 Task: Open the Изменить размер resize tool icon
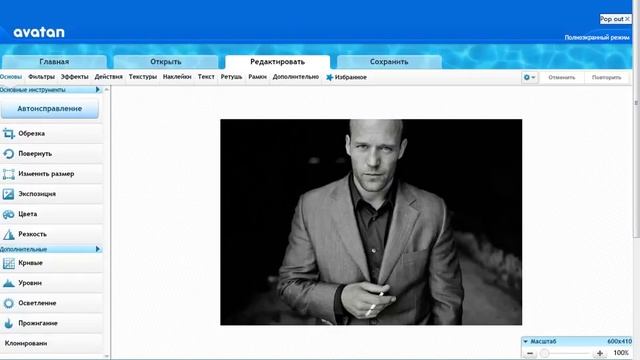(9, 174)
